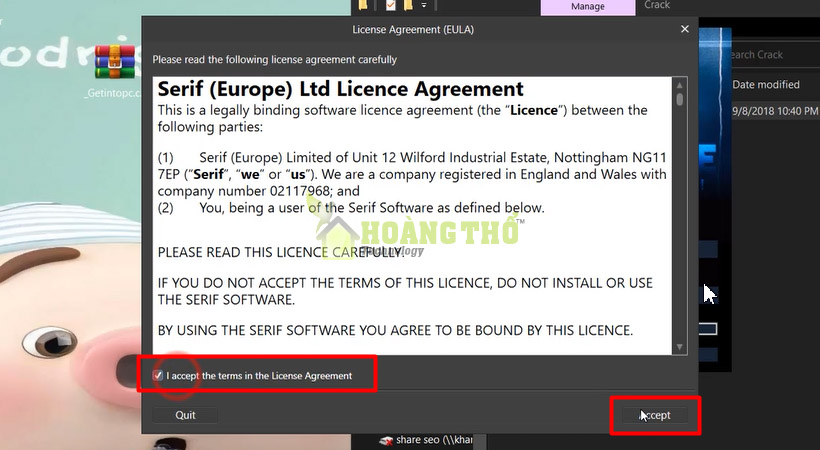The width and height of the screenshot is (820, 450).
Task: Select the 9/8/2018 10:40 PM file entry
Action: [775, 111]
